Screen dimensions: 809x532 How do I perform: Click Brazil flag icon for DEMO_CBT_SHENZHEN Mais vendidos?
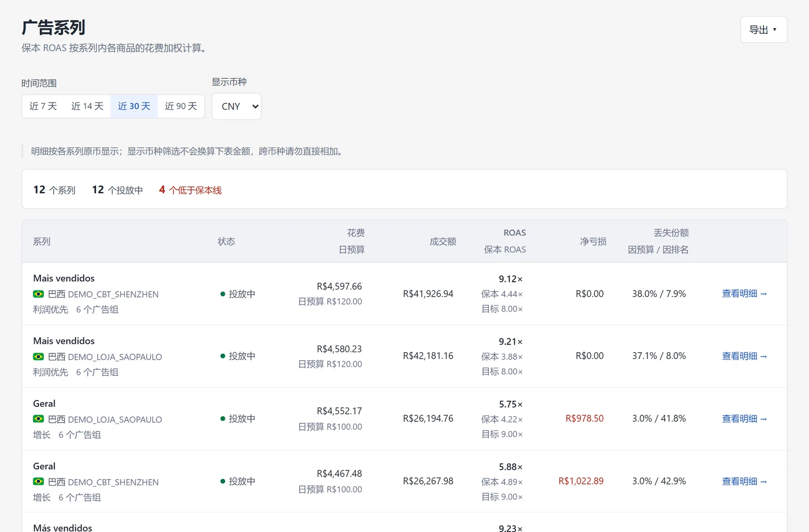pyautogui.click(x=38, y=294)
